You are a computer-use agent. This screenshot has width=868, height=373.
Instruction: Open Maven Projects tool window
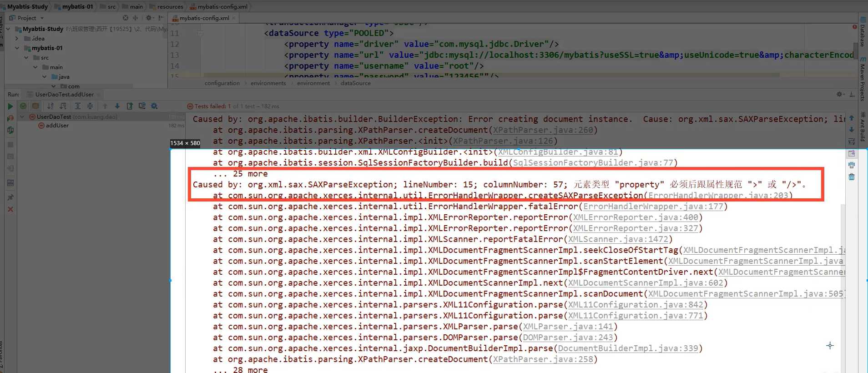pos(863,80)
